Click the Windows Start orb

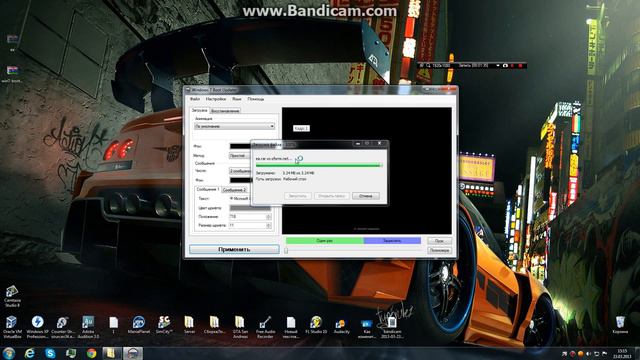(x=9, y=353)
